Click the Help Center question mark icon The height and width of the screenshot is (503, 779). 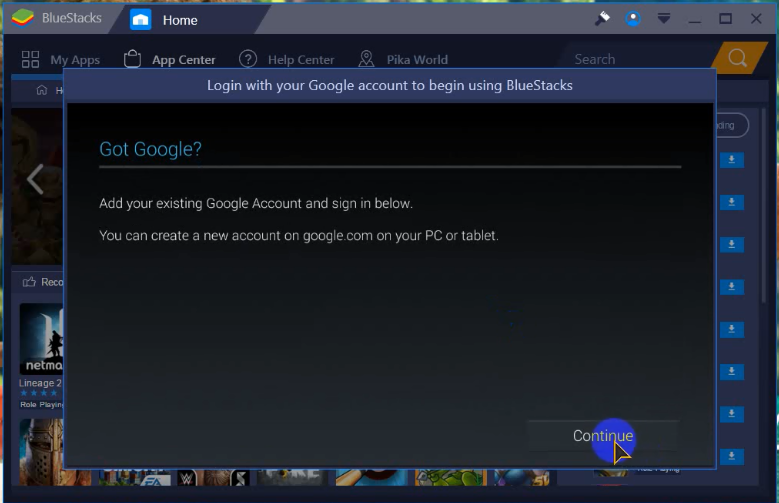248,59
